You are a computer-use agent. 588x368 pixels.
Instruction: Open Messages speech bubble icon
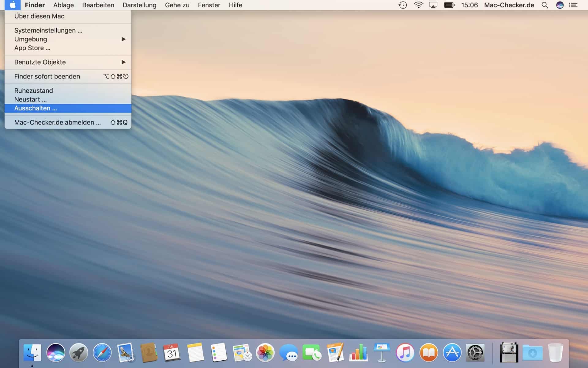point(288,353)
